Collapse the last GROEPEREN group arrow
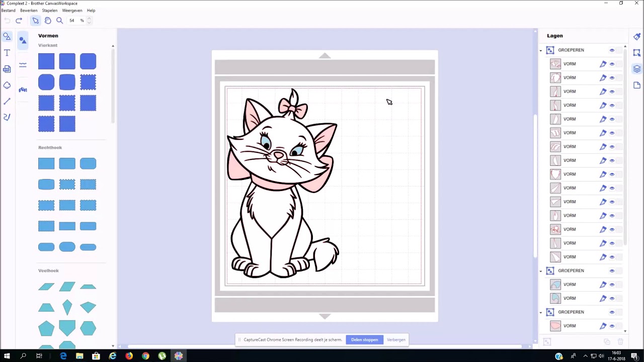The height and width of the screenshot is (362, 644). point(541,312)
